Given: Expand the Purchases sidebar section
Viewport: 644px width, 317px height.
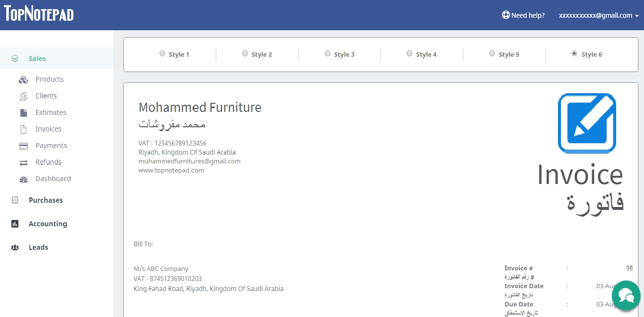Looking at the screenshot, I should click(x=45, y=200).
